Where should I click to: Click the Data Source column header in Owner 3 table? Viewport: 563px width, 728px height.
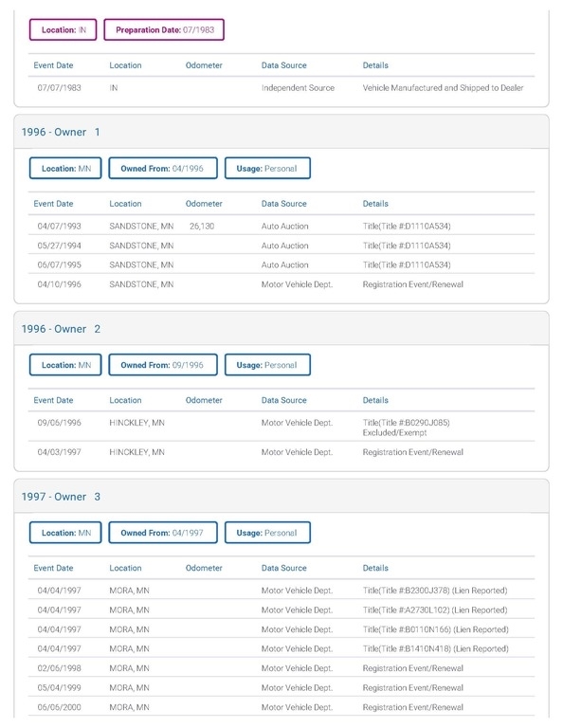[x=284, y=568]
